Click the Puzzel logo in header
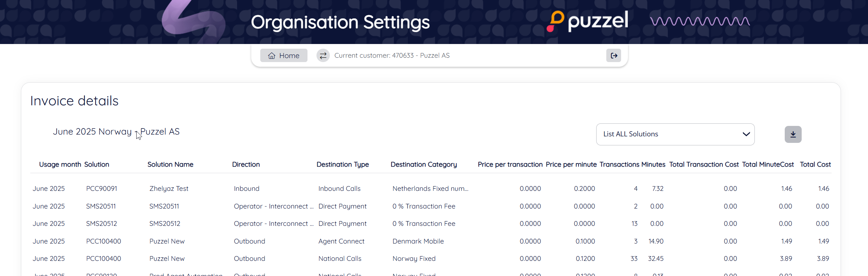The height and width of the screenshot is (276, 868). click(588, 21)
